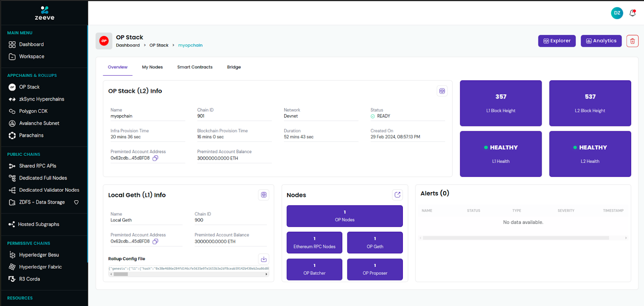644x306 pixels.
Task: Click the L1 Block Height card
Action: click(501, 103)
